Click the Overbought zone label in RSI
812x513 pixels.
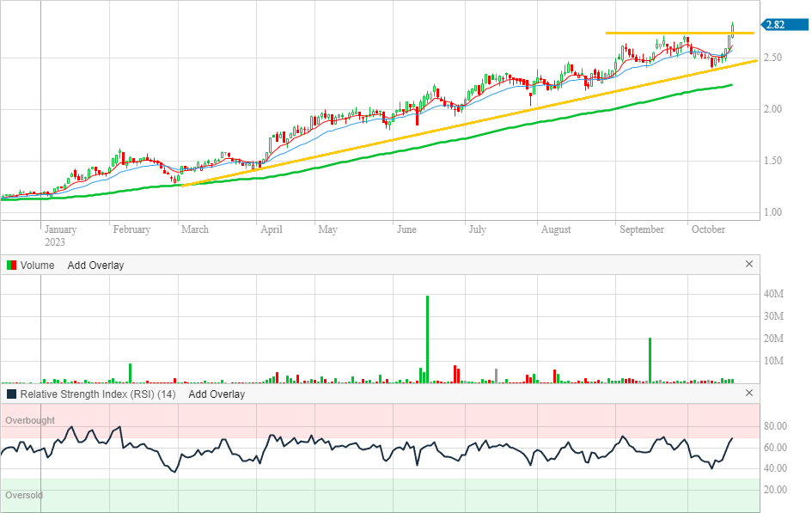[x=30, y=420]
